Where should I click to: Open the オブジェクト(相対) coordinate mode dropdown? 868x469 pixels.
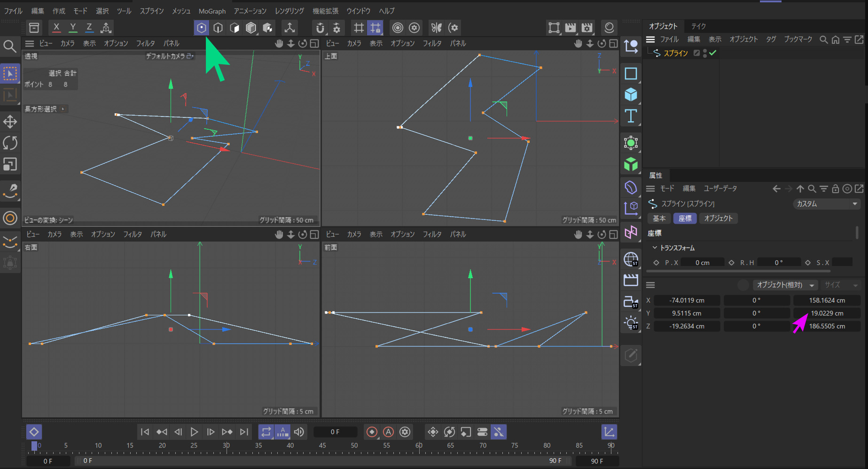click(785, 285)
